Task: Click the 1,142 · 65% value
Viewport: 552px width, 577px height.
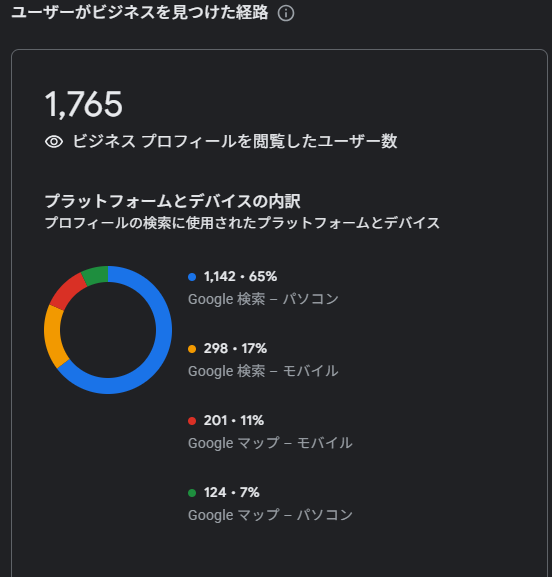Action: point(240,277)
